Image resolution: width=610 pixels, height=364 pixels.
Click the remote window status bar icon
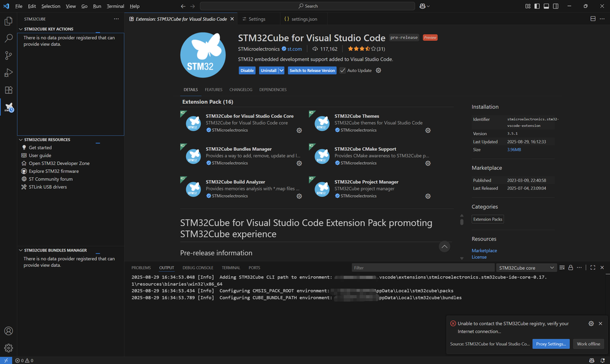point(6,360)
